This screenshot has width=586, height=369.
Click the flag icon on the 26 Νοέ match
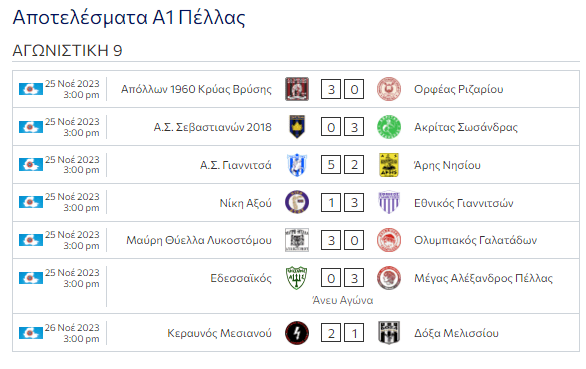(x=31, y=333)
